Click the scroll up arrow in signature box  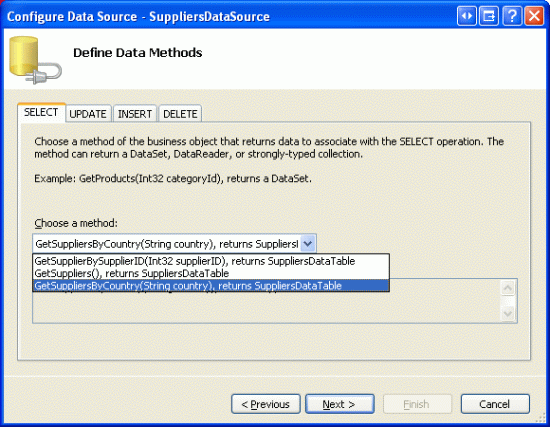point(508,288)
